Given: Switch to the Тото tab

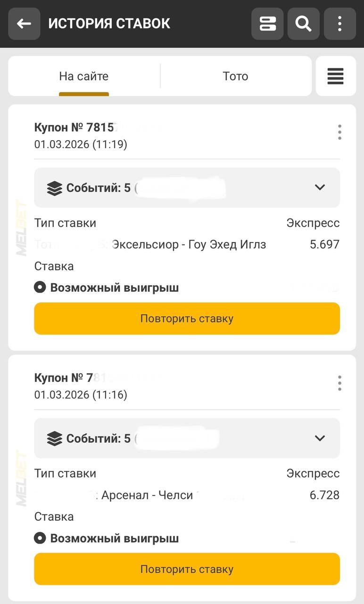Looking at the screenshot, I should click(x=235, y=76).
